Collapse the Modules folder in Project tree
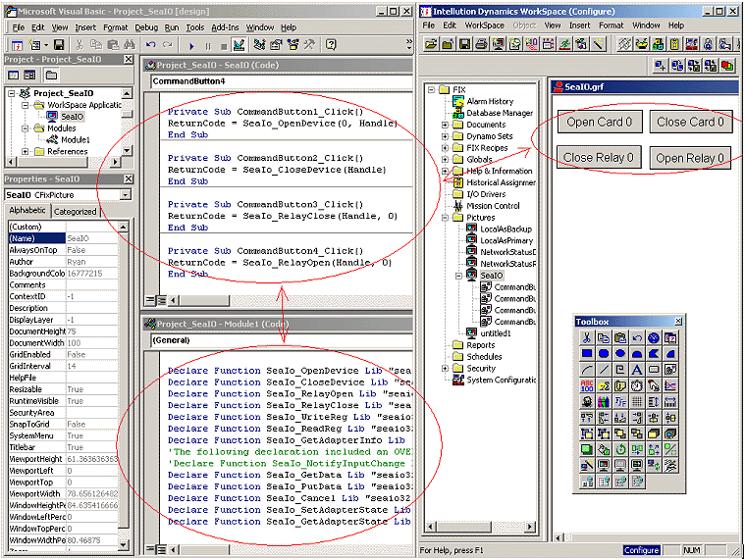Viewport: 745px width, 560px height. tap(26, 128)
